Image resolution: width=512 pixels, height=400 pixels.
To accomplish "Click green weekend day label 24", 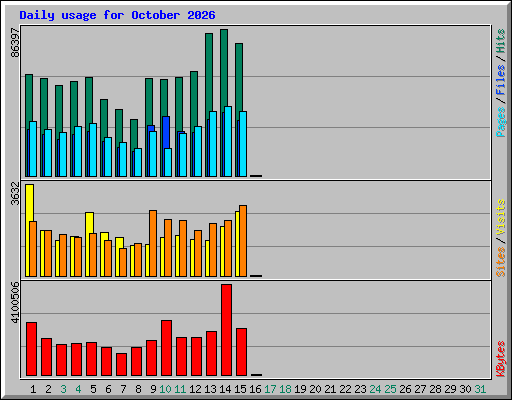I will [376, 389].
